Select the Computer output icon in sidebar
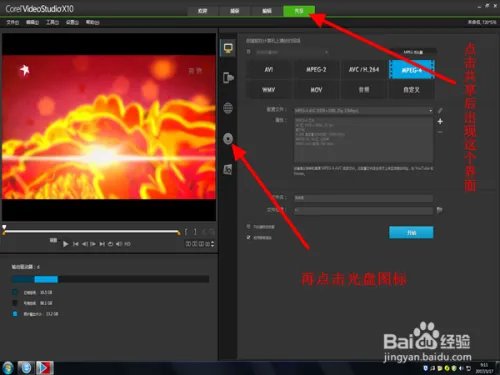The height and width of the screenshot is (375, 500). (x=228, y=49)
